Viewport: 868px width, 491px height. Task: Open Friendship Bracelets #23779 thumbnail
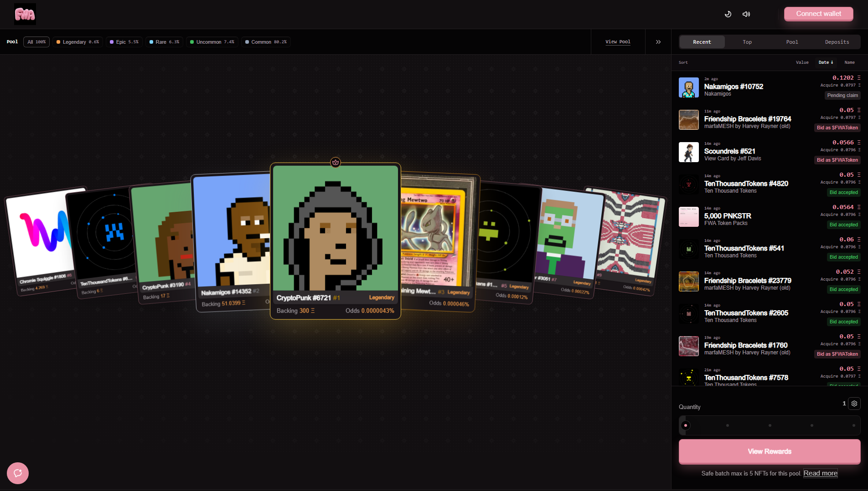tap(688, 281)
